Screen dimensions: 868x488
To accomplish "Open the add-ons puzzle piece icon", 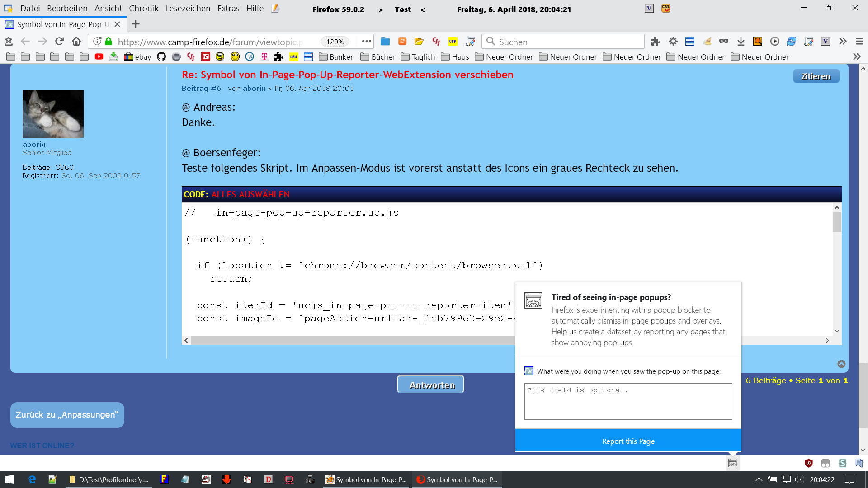I will coord(656,42).
